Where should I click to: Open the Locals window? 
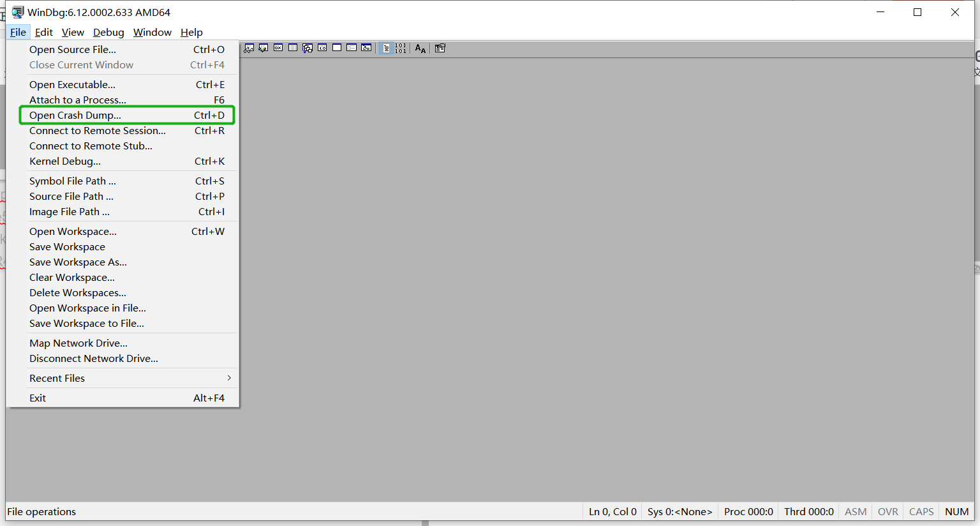(264, 48)
